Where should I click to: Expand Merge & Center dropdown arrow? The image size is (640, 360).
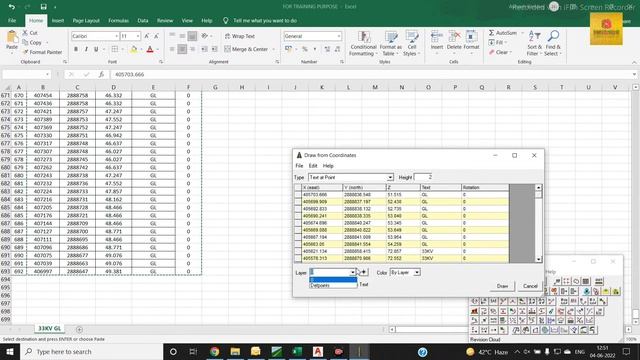click(273, 49)
